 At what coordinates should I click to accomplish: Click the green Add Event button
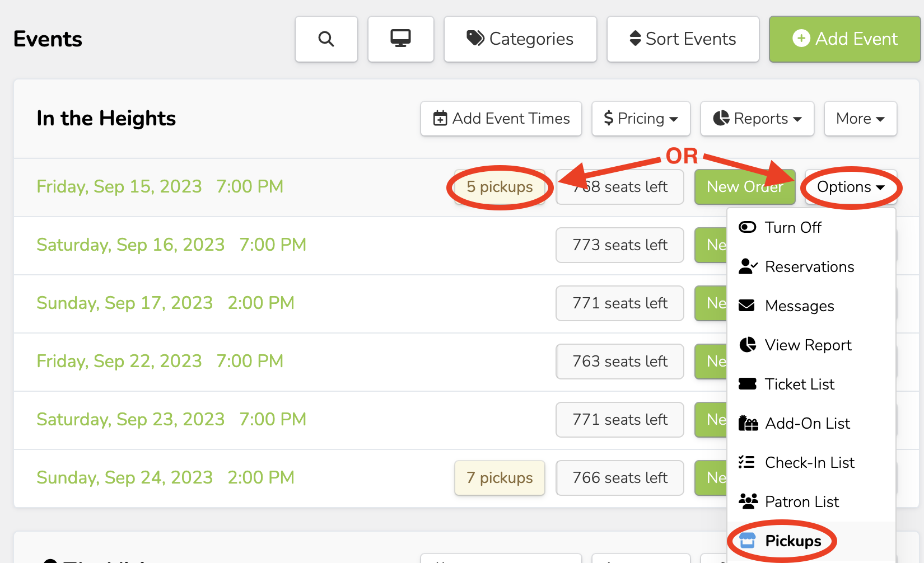click(844, 39)
